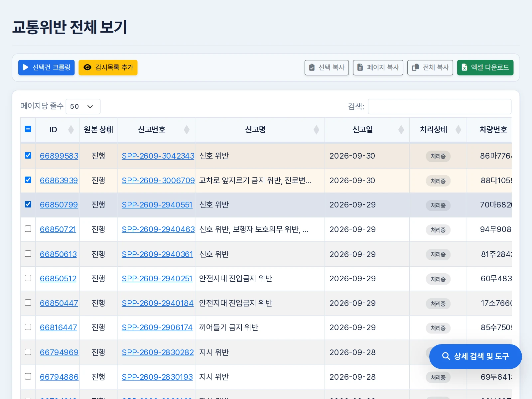Open report SPP-2609-2830193

(157, 377)
